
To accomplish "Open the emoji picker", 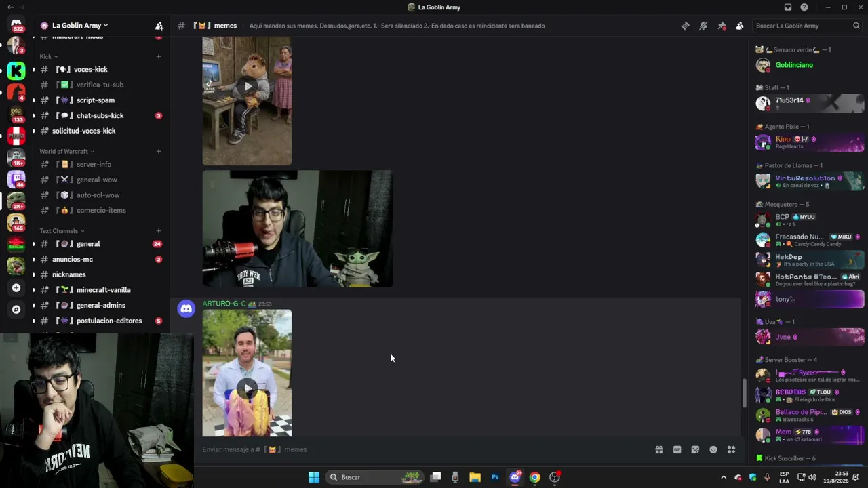I will (713, 449).
